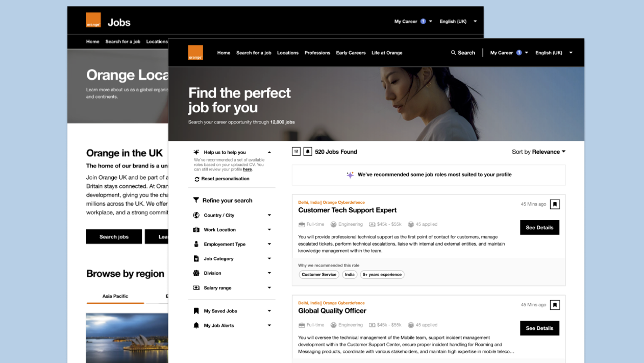Open the filter settings icon beside 520 Jobs Found
Viewport: 644px width, 363px height.
296,152
